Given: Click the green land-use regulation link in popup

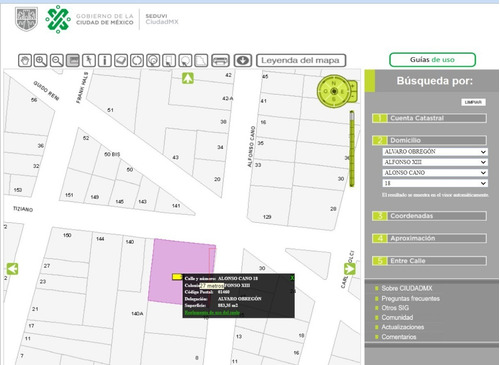Looking at the screenshot, I should [x=212, y=313].
